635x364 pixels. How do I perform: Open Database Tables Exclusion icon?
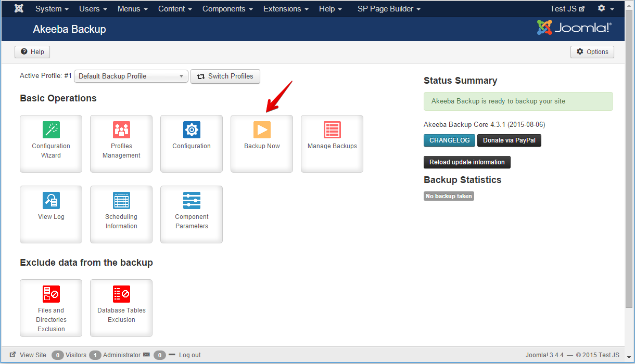pos(121,294)
